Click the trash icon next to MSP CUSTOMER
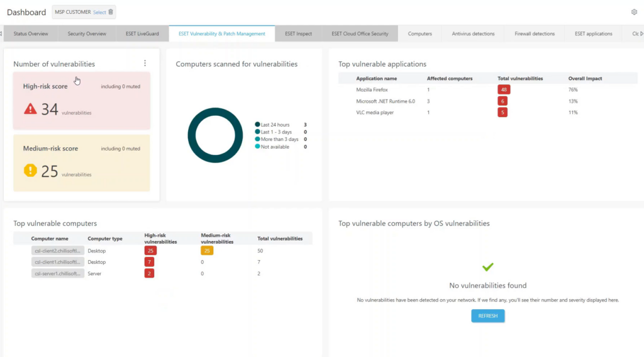This screenshot has width=644, height=357. pyautogui.click(x=111, y=12)
